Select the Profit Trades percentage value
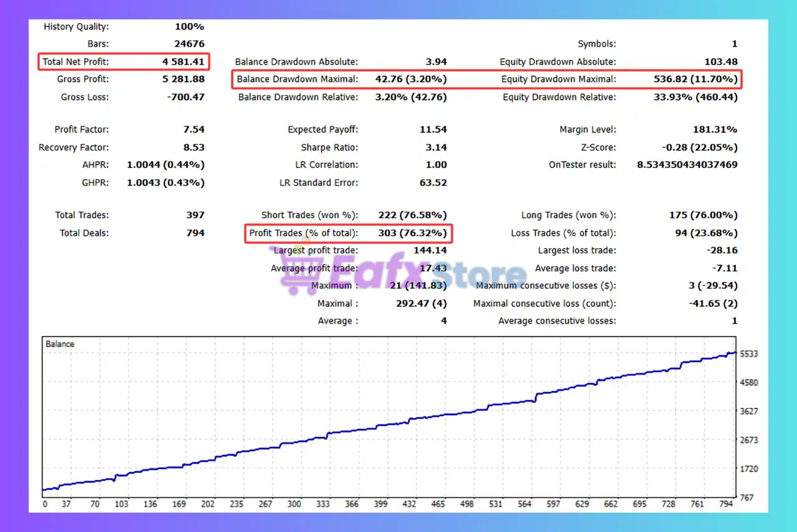 pos(412,233)
